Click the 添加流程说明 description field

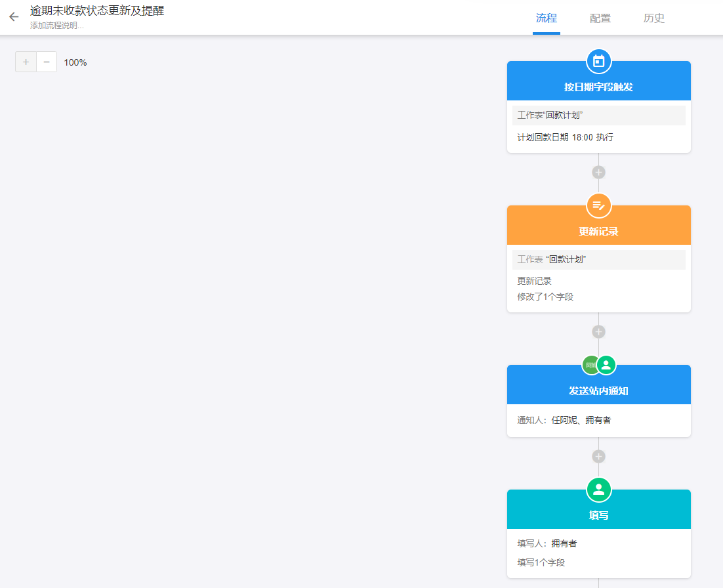[57, 26]
